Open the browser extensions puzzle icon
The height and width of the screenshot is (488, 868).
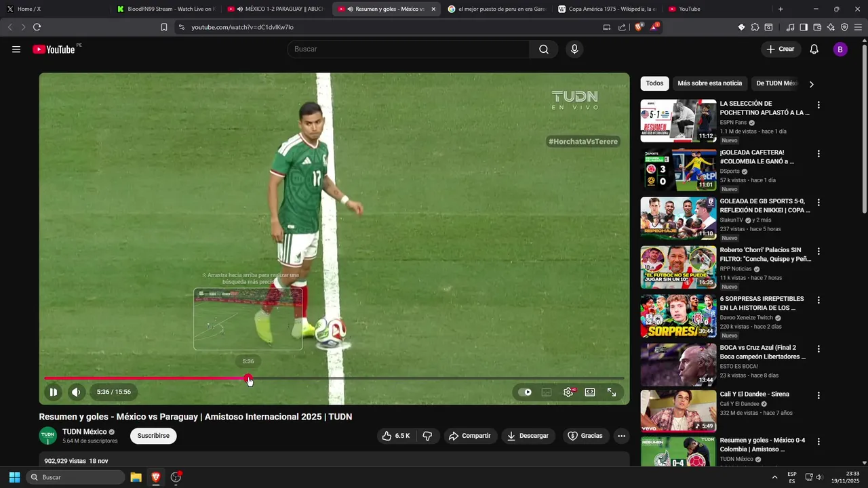click(755, 27)
